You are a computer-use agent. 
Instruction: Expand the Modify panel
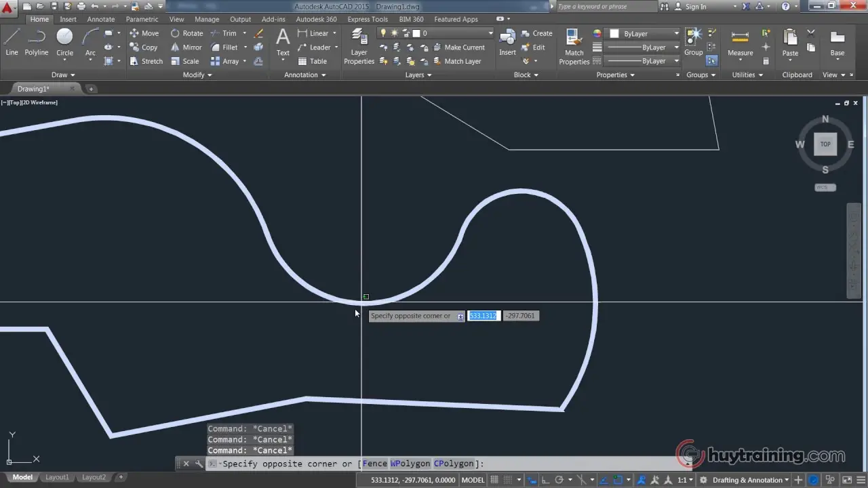197,75
